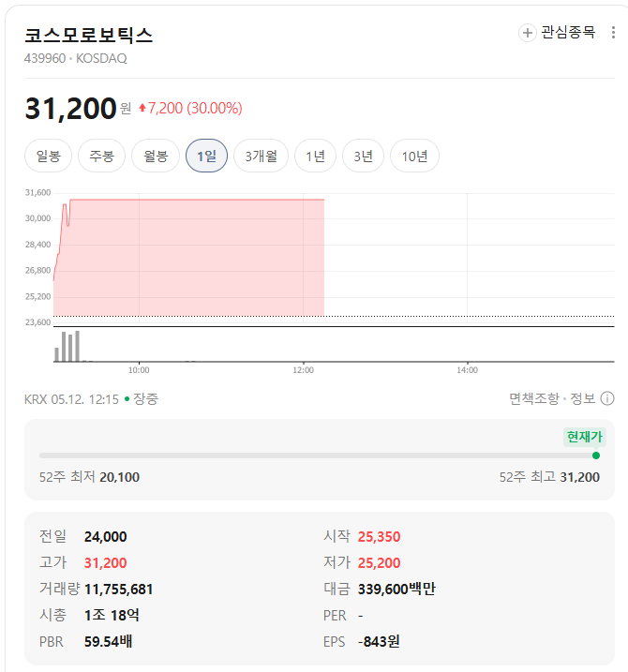Click the PER label
The image size is (628, 672).
click(x=335, y=616)
